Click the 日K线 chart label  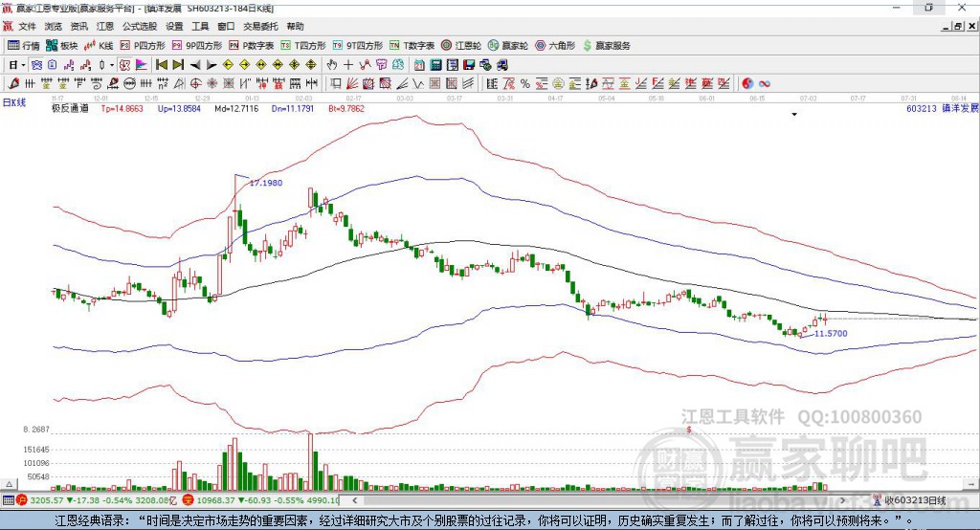click(x=14, y=102)
